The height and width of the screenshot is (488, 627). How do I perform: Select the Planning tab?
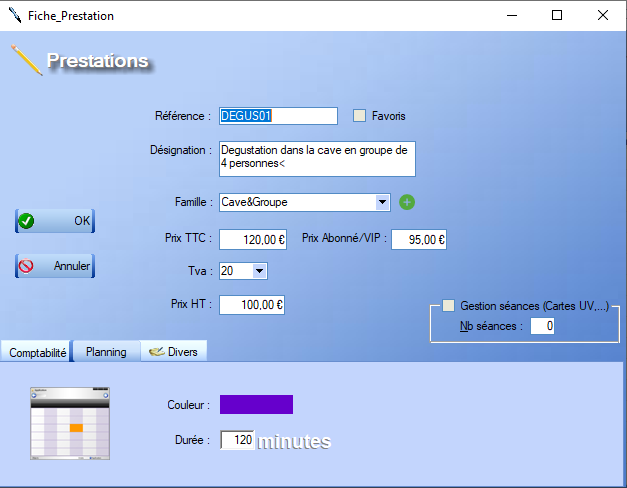coord(106,352)
